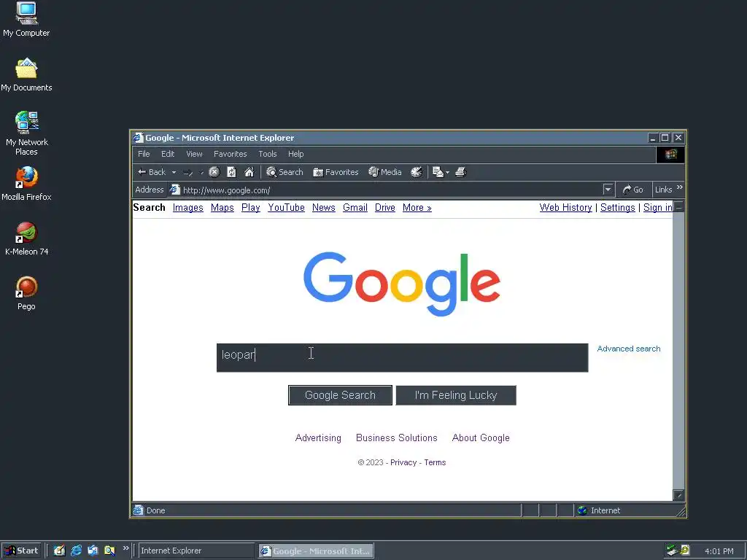
Task: Expand the Links toolbar chevron
Action: coord(680,187)
